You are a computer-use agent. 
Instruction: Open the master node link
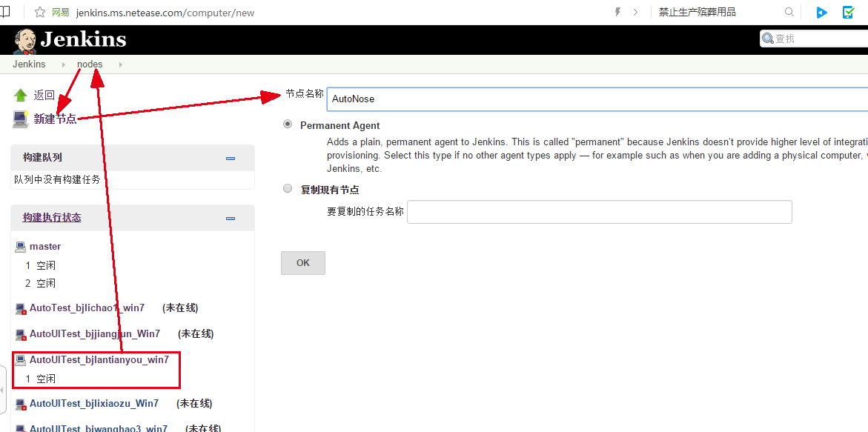[45, 246]
